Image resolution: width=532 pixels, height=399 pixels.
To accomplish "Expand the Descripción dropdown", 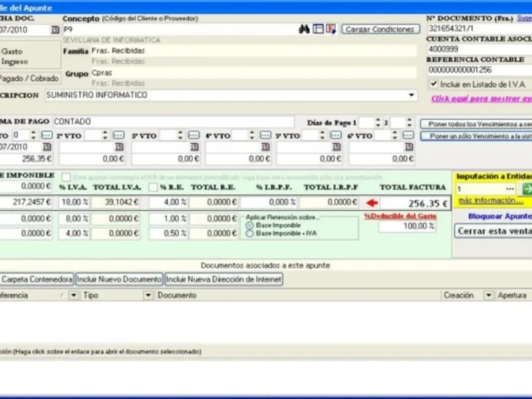I will tap(412, 95).
